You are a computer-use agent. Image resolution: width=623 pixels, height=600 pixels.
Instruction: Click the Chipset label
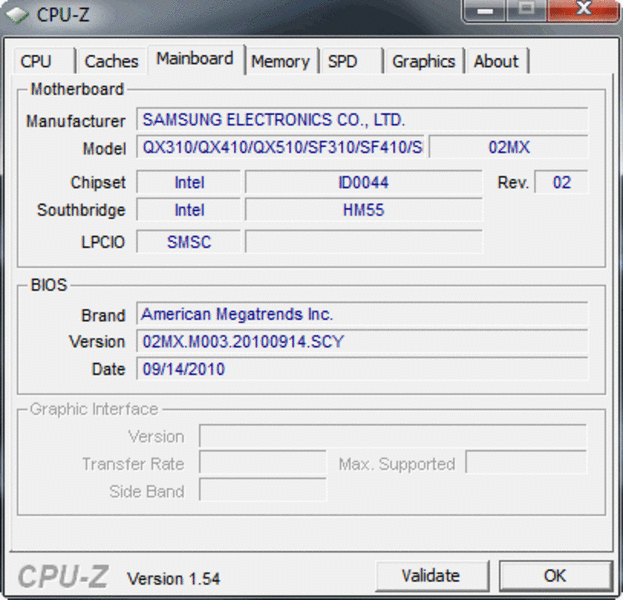(x=98, y=183)
